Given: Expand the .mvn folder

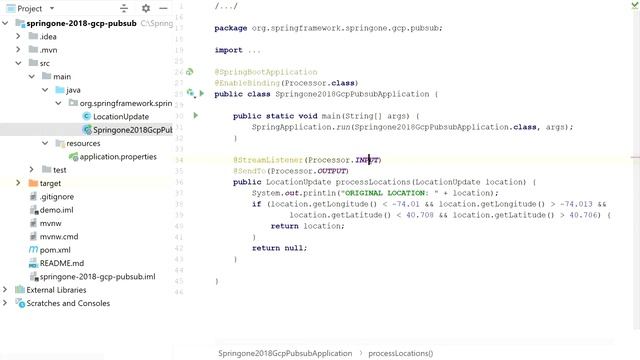Looking at the screenshot, I should tap(18, 49).
